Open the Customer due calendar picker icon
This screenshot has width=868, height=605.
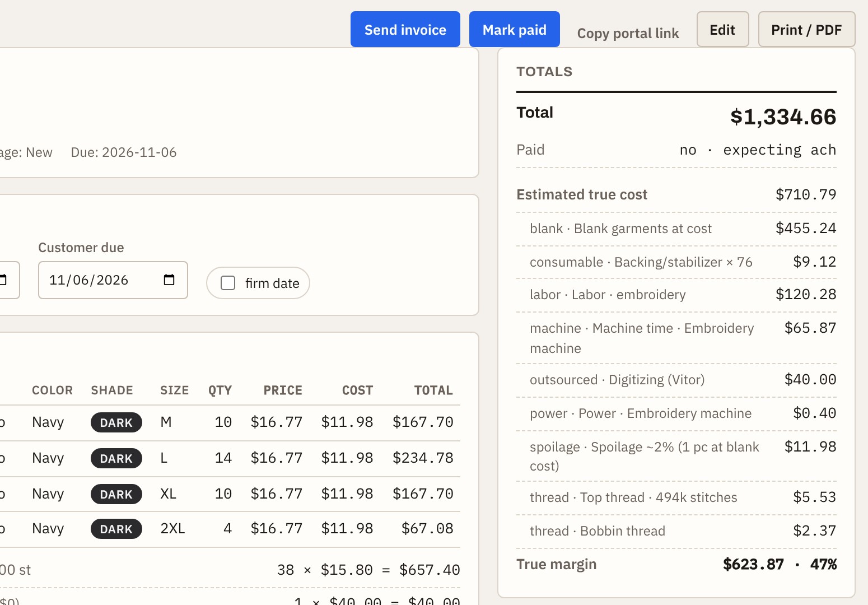(x=169, y=280)
